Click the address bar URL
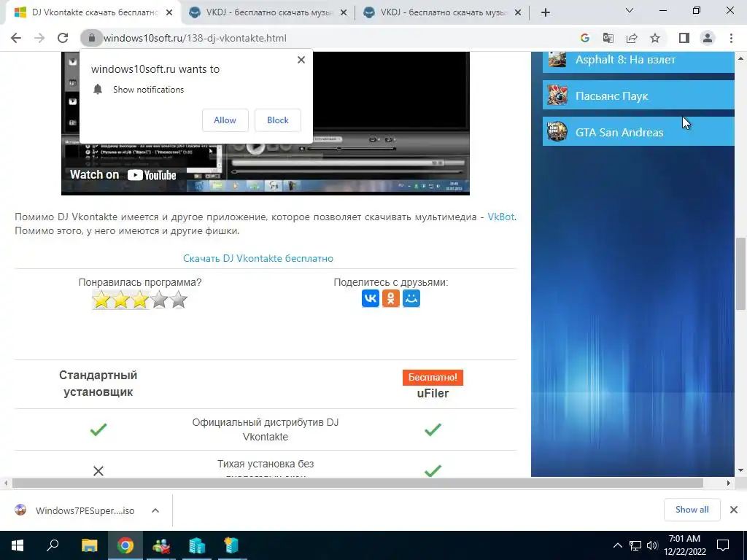747x560 pixels. click(x=195, y=38)
